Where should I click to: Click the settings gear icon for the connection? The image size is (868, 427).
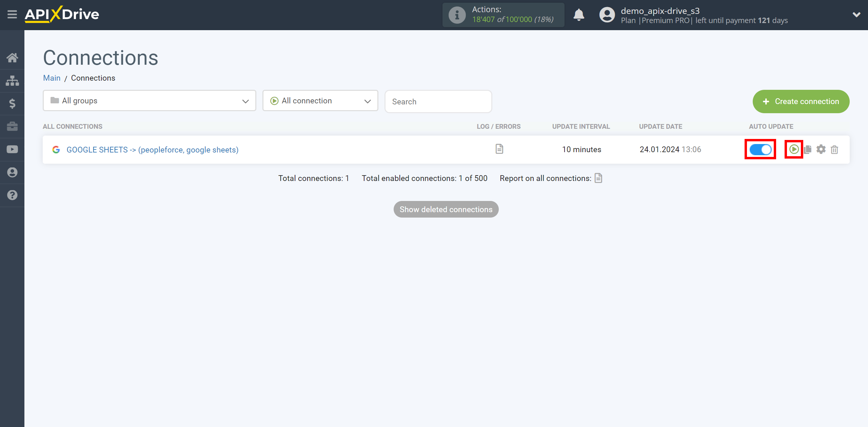822,149
